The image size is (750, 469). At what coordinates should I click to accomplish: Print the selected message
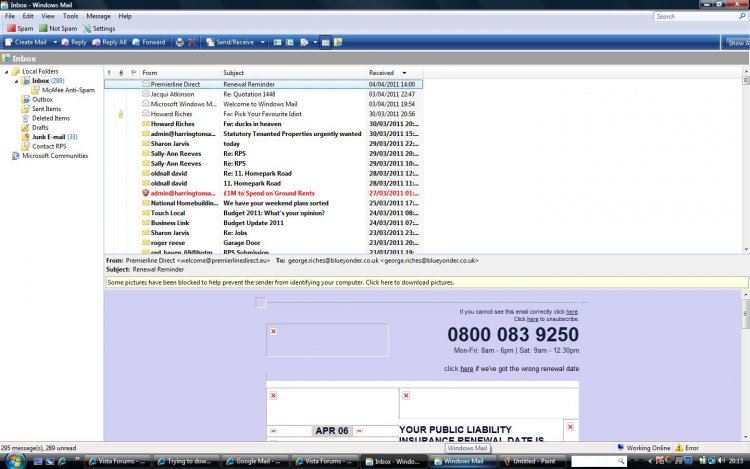pos(179,42)
